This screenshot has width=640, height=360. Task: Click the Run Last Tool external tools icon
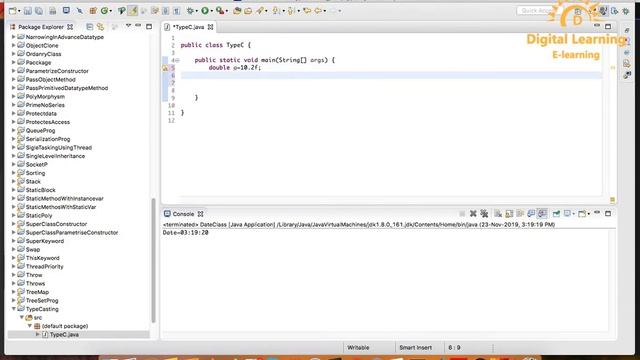[x=220, y=11]
